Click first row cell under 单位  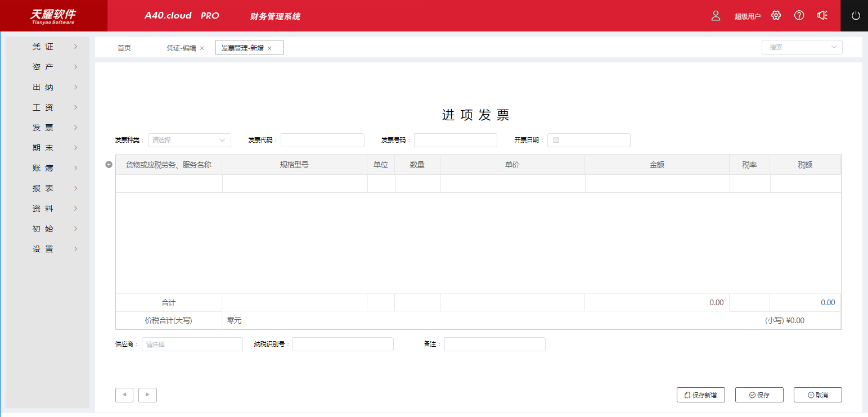click(x=381, y=184)
